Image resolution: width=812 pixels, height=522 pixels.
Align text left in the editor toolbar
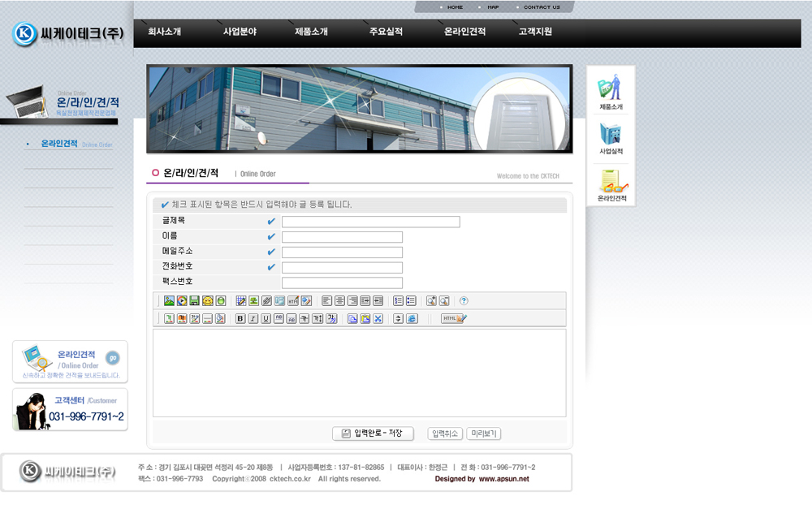click(326, 301)
